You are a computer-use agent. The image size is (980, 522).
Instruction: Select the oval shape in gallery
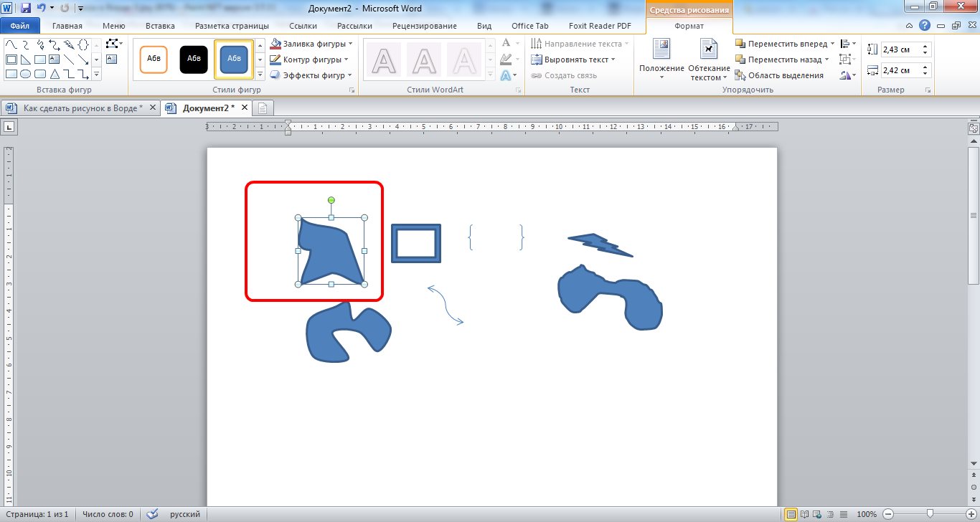click(x=26, y=74)
